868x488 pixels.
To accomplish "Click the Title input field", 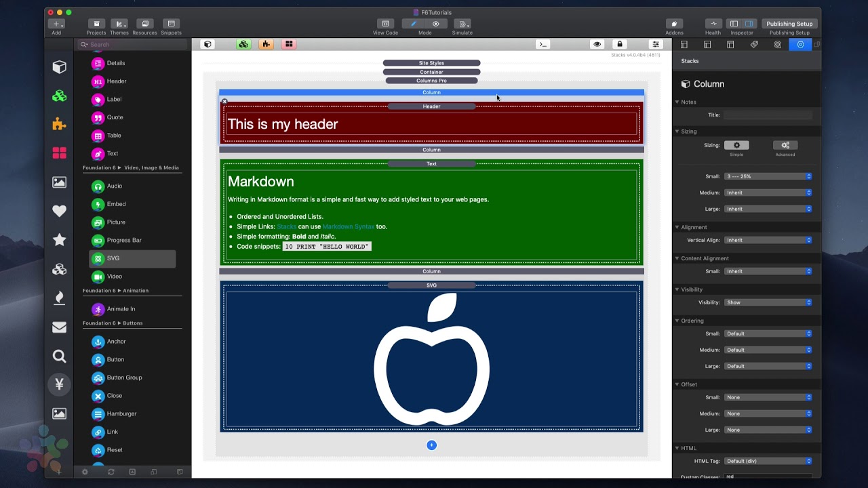I will pos(768,115).
